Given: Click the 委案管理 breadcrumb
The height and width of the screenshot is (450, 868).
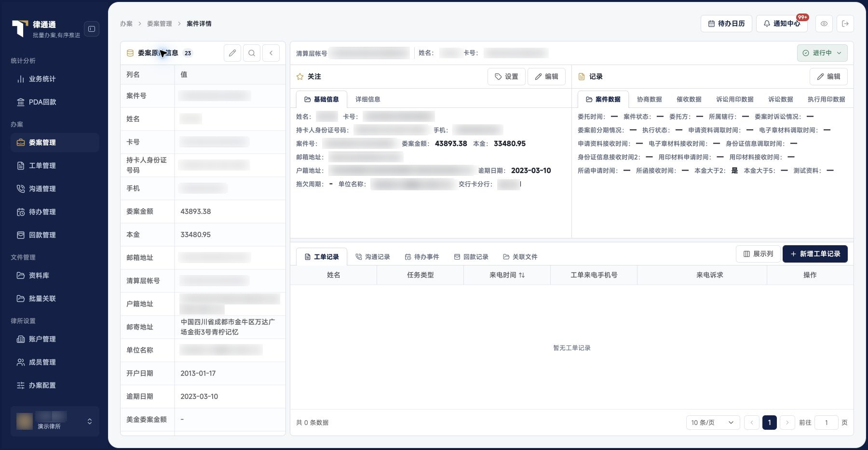Looking at the screenshot, I should click(x=160, y=24).
